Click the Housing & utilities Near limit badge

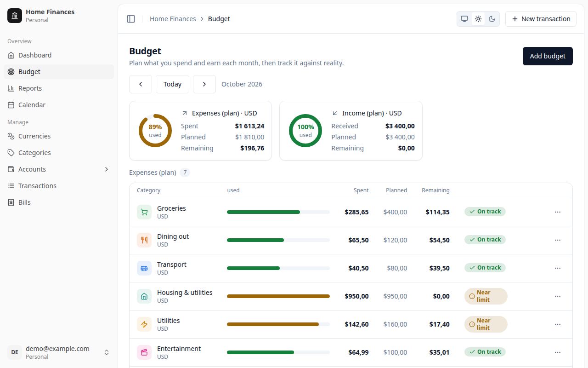[x=486, y=296]
